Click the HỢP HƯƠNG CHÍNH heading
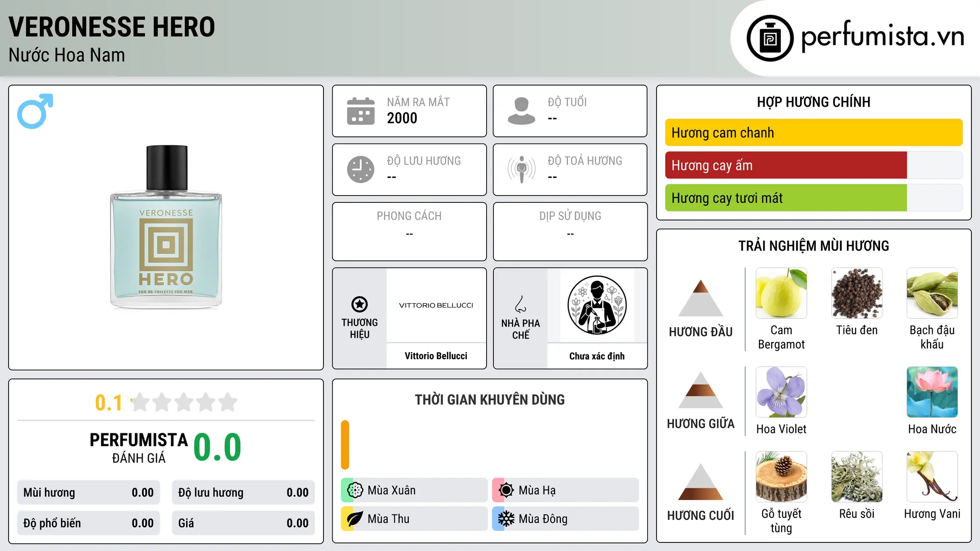 click(813, 102)
